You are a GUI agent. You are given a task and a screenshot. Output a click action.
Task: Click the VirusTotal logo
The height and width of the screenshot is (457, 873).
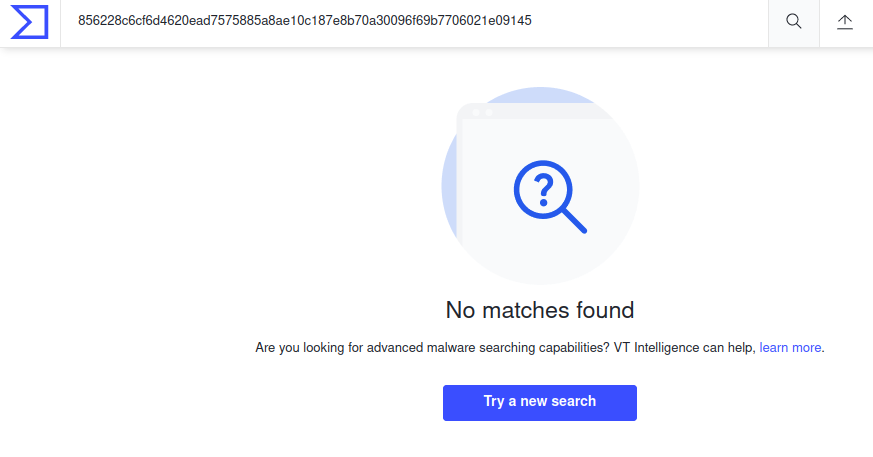[x=29, y=22]
